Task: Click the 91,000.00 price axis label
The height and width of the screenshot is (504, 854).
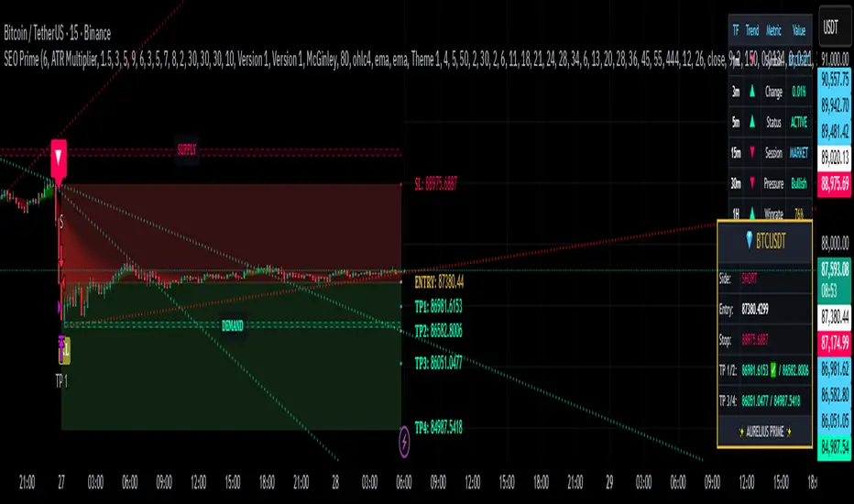Action: click(835, 59)
